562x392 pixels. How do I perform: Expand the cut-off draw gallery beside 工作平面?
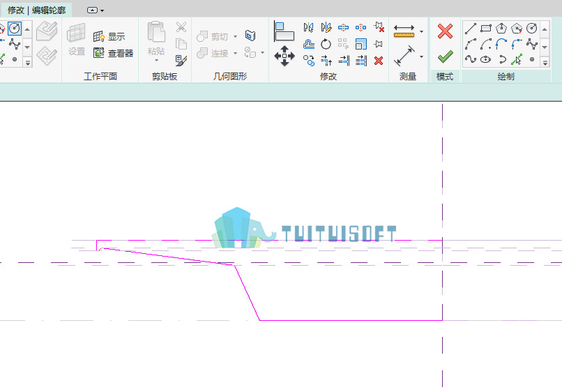pyautogui.click(x=27, y=62)
